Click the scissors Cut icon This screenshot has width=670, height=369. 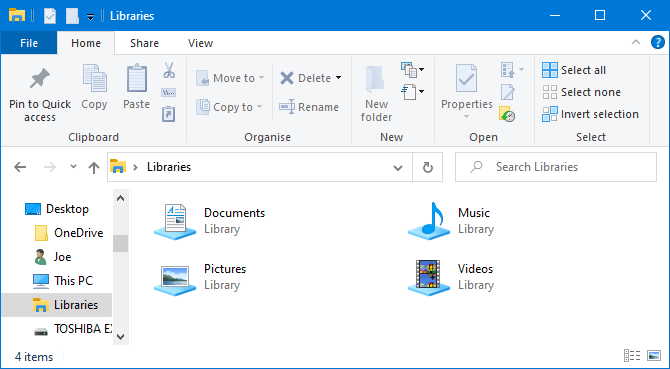tap(169, 70)
